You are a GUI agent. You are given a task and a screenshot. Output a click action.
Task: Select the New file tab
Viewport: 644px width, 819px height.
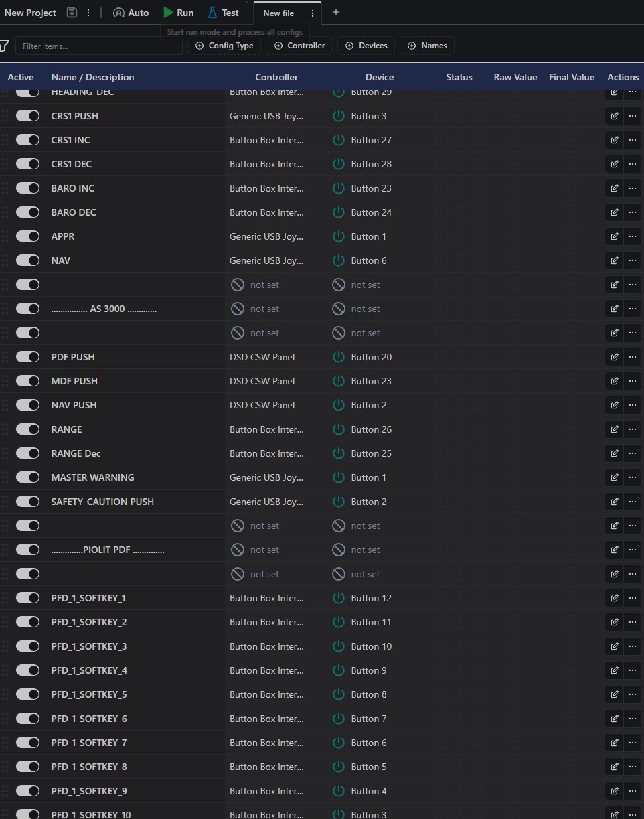click(x=278, y=13)
